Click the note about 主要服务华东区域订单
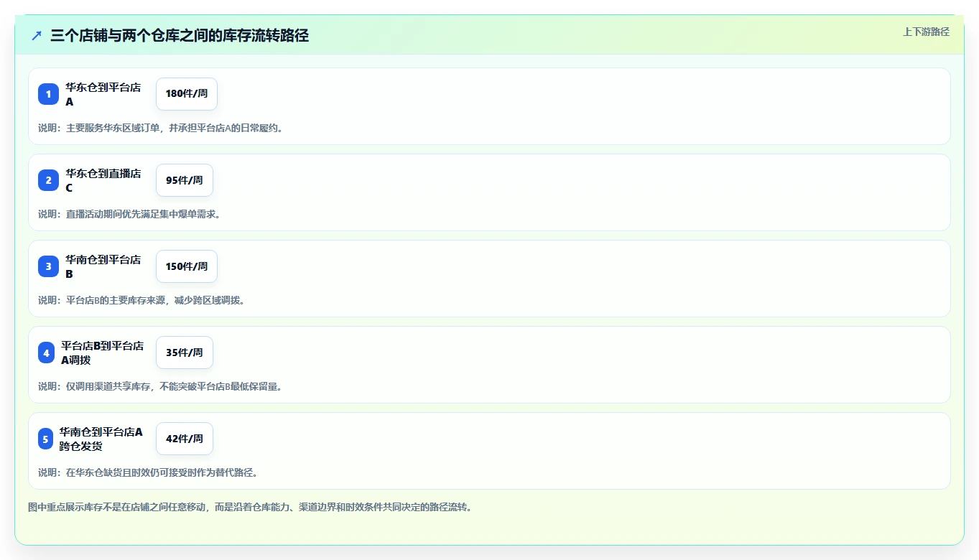 [x=162, y=128]
